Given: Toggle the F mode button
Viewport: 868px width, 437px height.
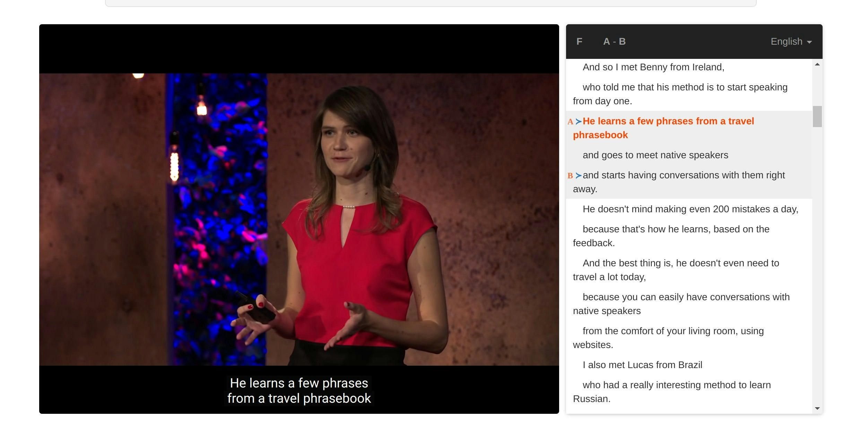Looking at the screenshot, I should pos(579,42).
